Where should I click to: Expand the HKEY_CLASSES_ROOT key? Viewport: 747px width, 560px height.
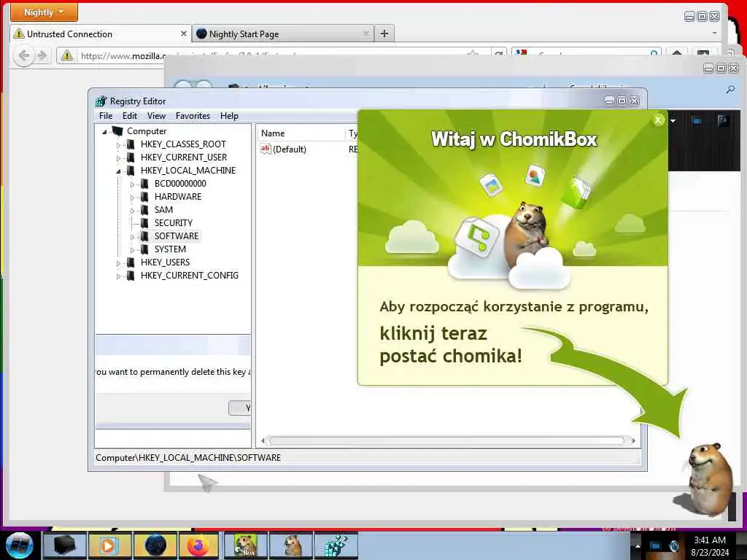(x=119, y=145)
